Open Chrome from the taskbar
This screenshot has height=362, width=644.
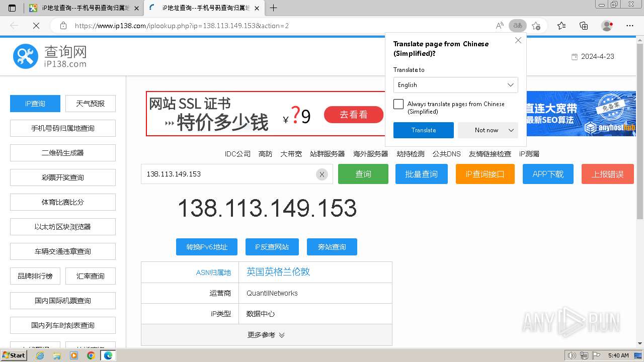(91, 355)
